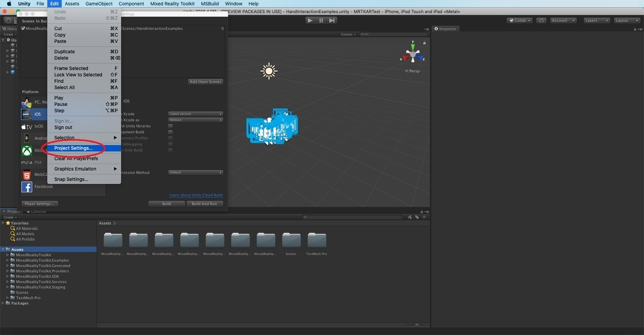Choose Clear All PlayerPrefs from the Edit menu
Viewport: 644px width, 335px height.
84,159
